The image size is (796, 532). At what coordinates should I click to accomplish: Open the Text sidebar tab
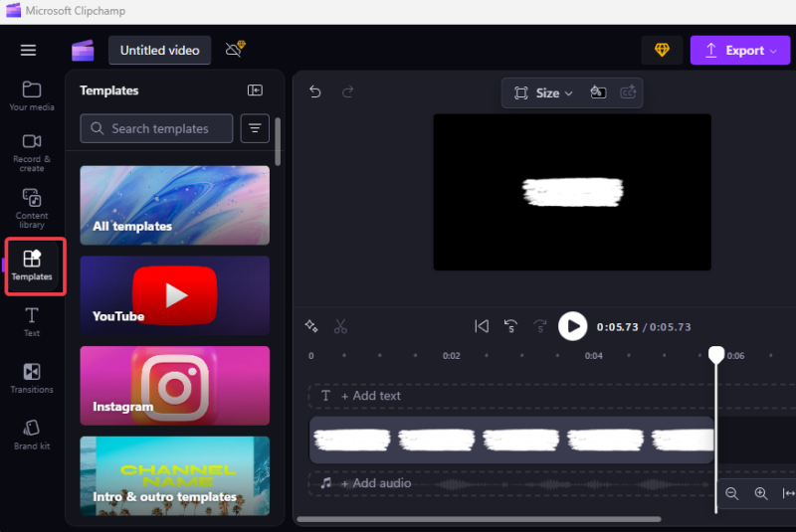tap(32, 321)
